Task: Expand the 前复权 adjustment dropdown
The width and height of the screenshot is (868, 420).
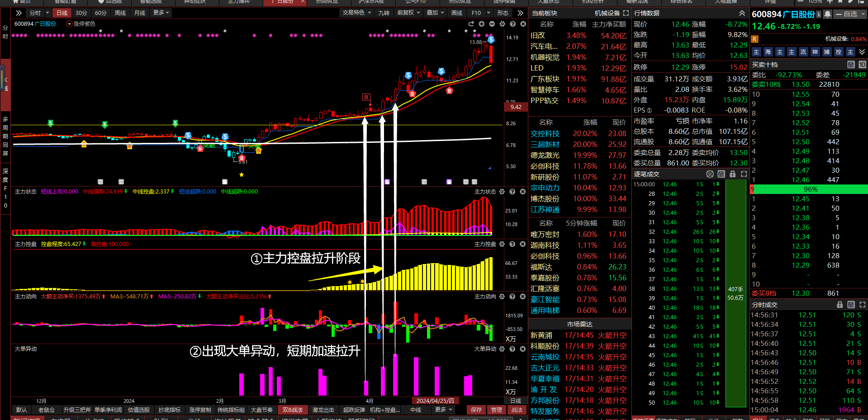Action: click(408, 13)
